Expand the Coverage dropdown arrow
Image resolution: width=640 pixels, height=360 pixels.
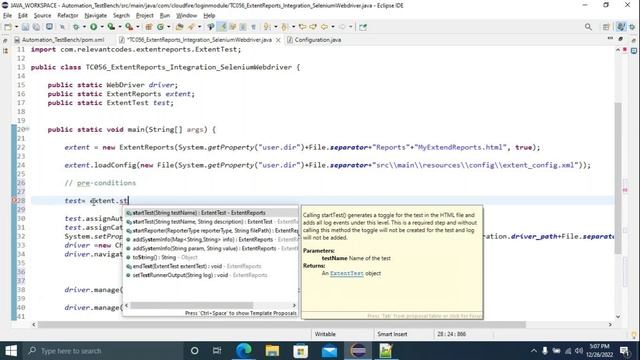(x=120, y=27)
